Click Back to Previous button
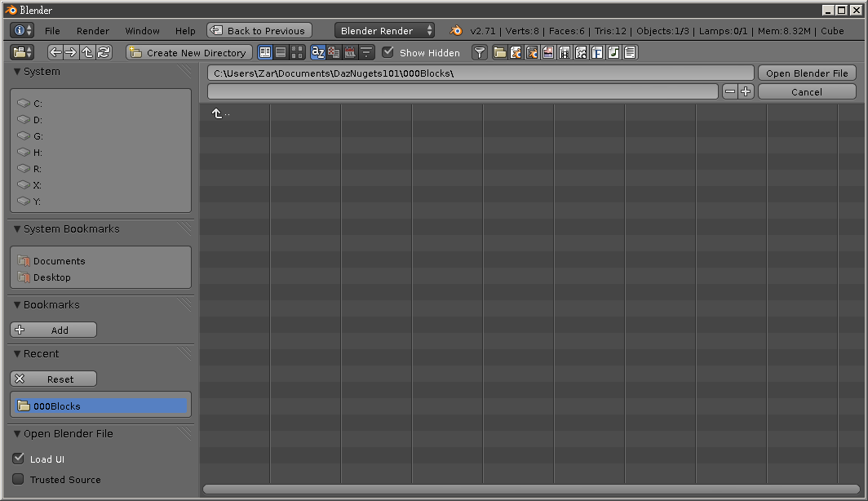This screenshot has height=501, width=868. point(259,30)
